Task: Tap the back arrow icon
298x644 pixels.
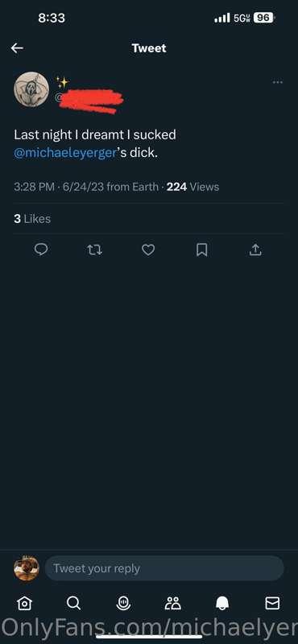Action: pyautogui.click(x=17, y=48)
